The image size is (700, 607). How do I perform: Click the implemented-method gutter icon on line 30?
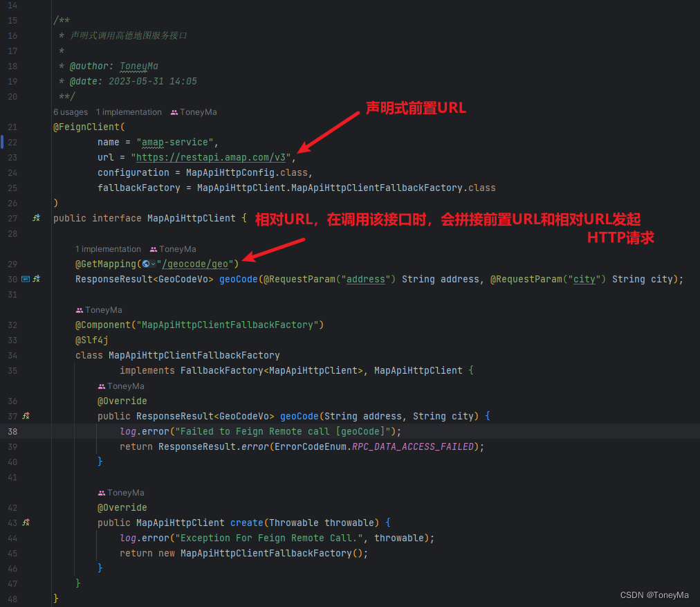coord(37,279)
